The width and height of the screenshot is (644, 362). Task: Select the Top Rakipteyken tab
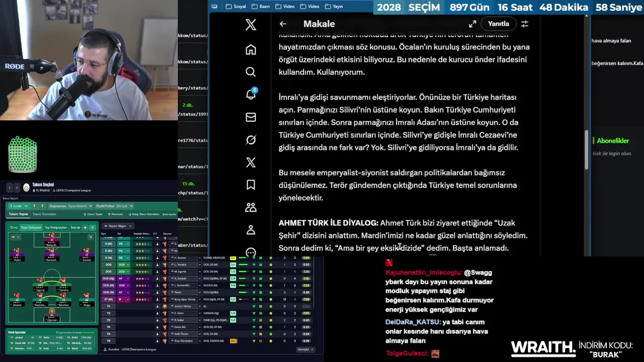pyautogui.click(x=56, y=227)
